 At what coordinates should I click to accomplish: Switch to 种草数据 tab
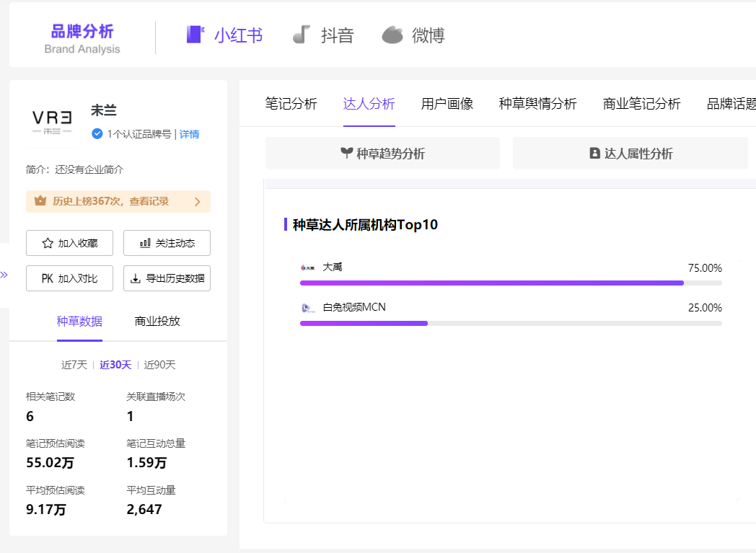tap(79, 322)
